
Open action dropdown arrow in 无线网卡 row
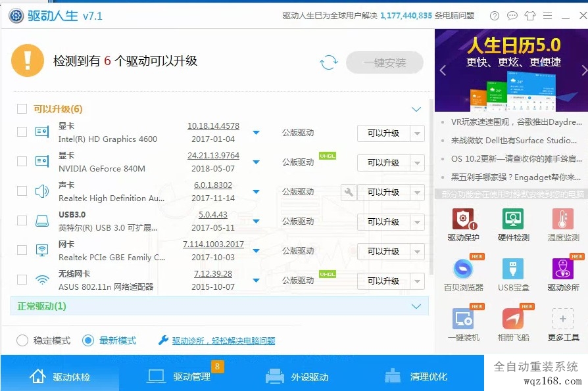pos(418,281)
